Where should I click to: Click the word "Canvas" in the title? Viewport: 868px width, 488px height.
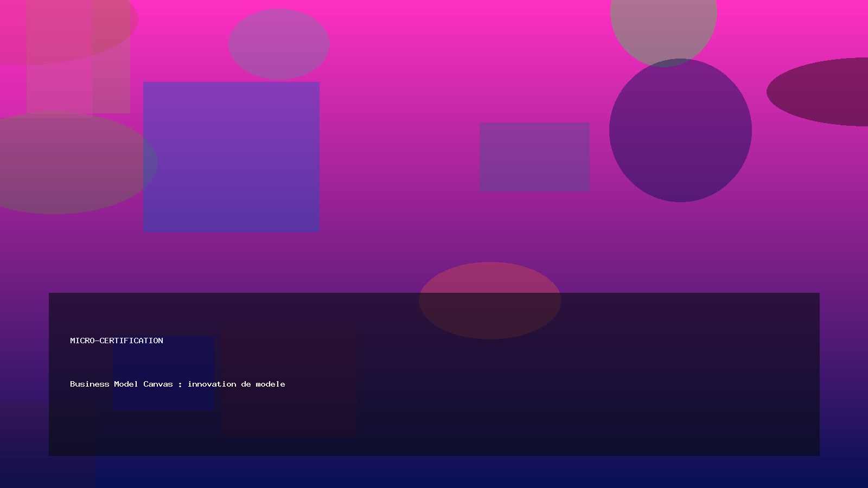click(158, 384)
